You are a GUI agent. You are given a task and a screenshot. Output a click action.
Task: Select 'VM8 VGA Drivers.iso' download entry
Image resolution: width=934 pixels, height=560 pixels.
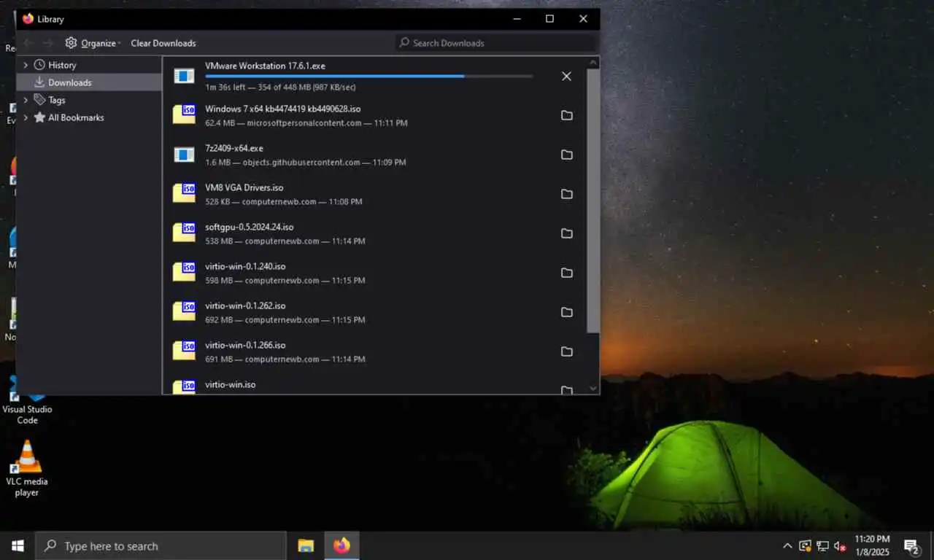(x=374, y=194)
